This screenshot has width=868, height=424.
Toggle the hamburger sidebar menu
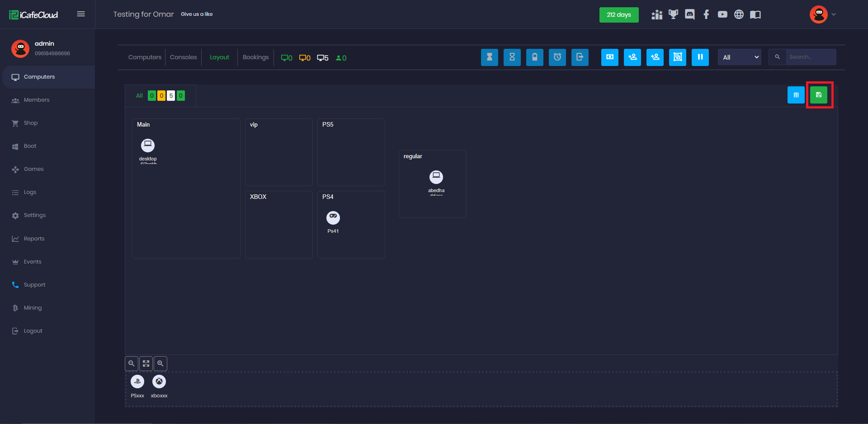pyautogui.click(x=81, y=14)
